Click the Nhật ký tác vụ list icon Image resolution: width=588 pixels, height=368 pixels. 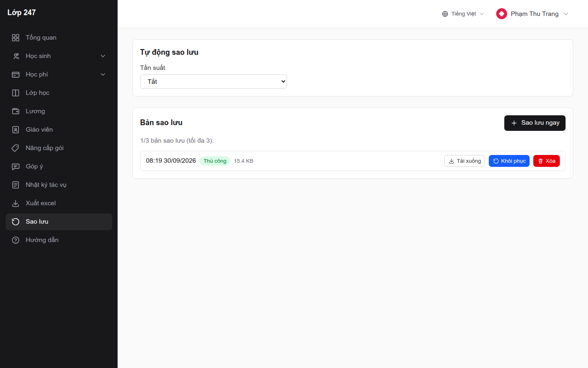coord(16,185)
